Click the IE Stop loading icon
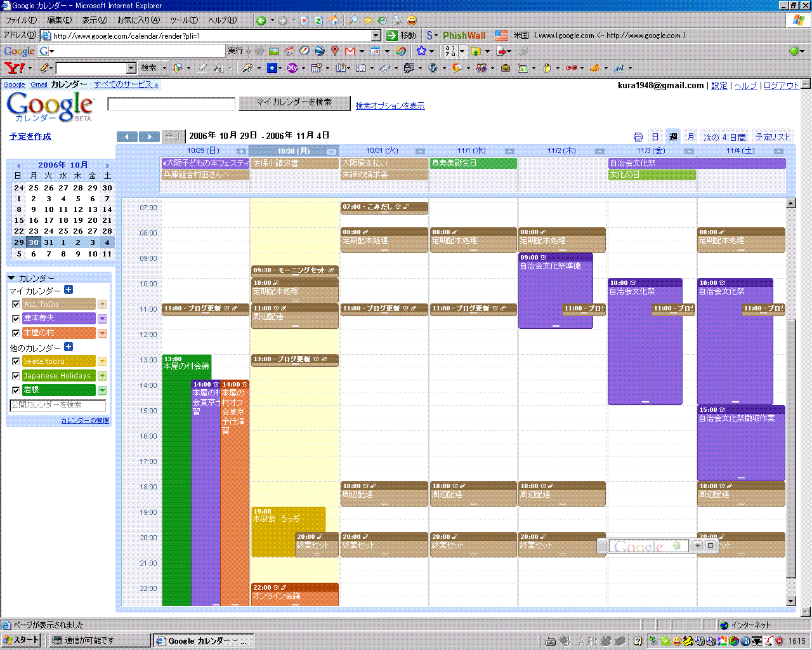Screen dimensions: 812x650 [x=304, y=20]
